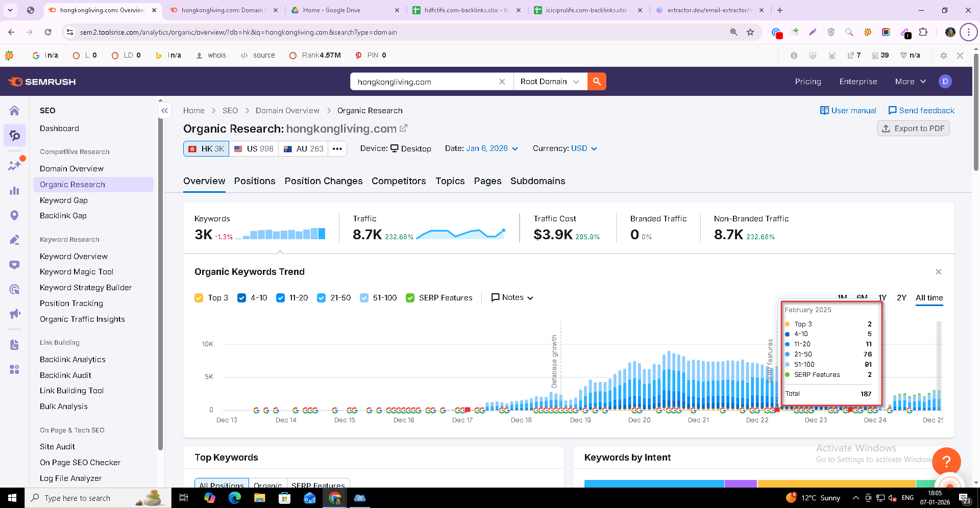Open the Advertising megaphone icon in rail
Image resolution: width=980 pixels, height=508 pixels.
tap(14, 314)
